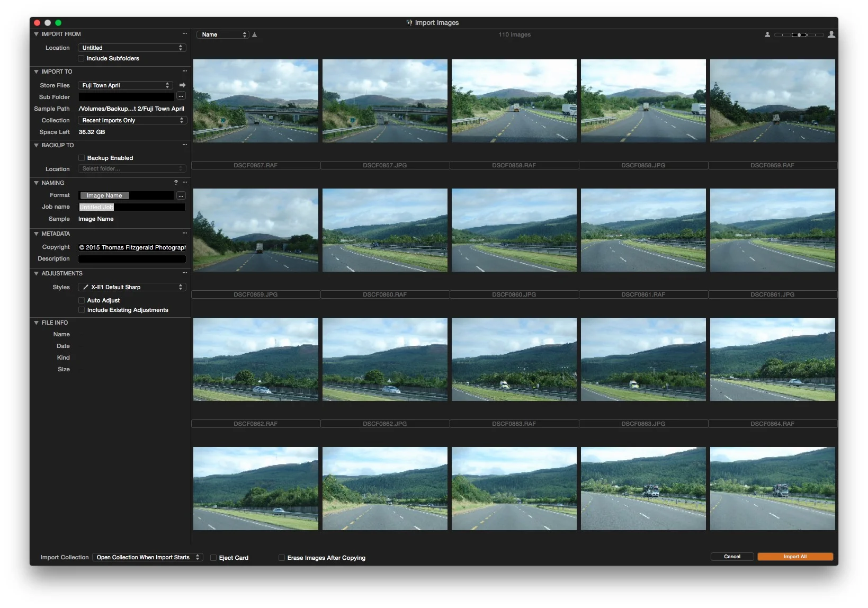Viewport: 868px width, 608px height.
Task: Toggle the Auto Adjust checkbox
Action: [82, 300]
